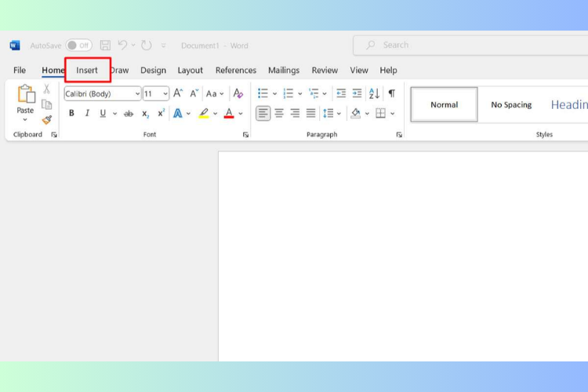
Task: Clear all formatting with the eraser icon
Action: 238,93
